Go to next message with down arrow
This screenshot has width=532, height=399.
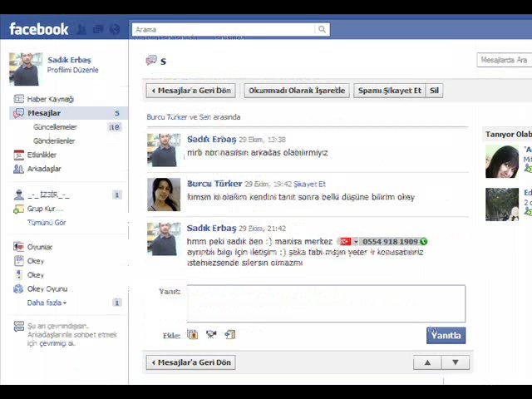[456, 362]
